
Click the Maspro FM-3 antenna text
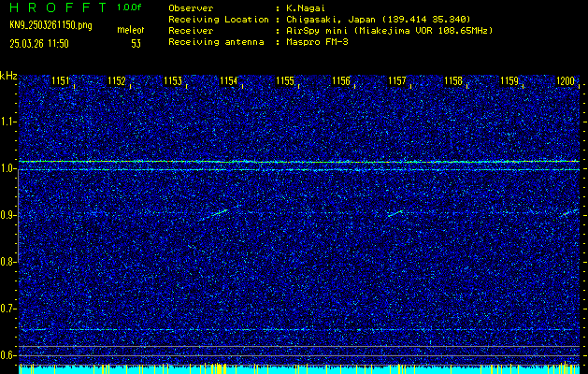point(317,42)
